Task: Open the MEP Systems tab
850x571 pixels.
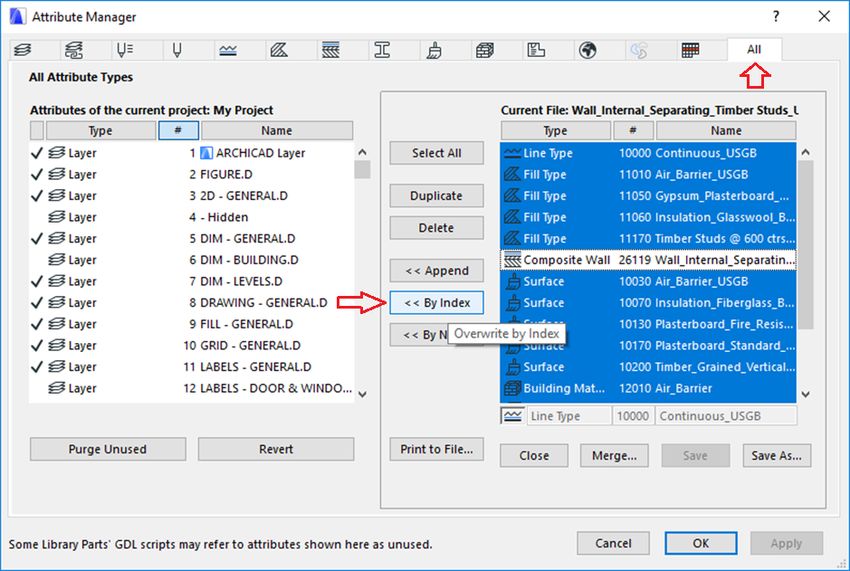Action: click(639, 50)
